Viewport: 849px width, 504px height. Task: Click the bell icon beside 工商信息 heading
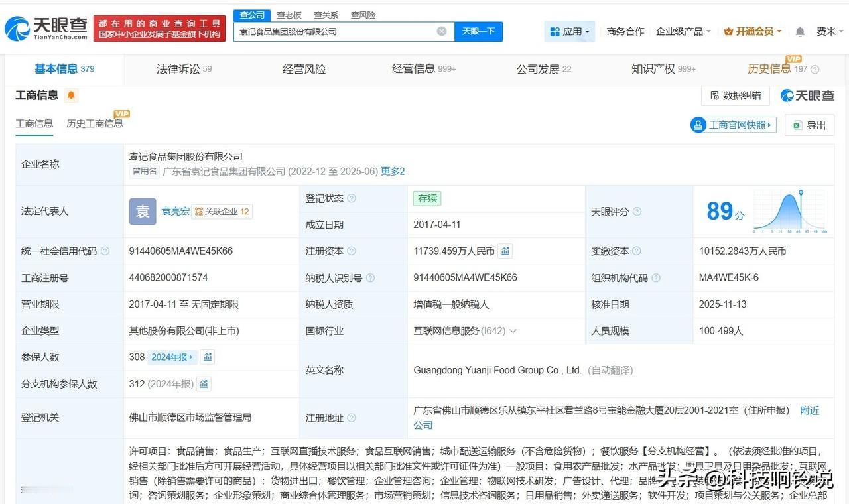coord(69,95)
